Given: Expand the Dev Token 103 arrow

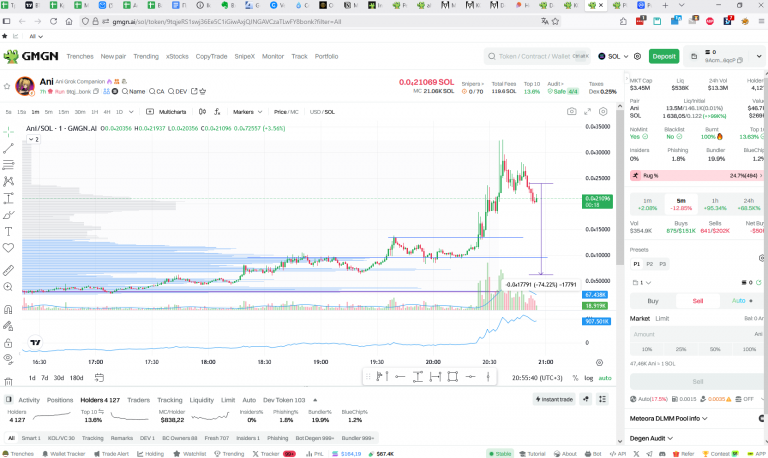Looking at the screenshot, I should [x=315, y=400].
